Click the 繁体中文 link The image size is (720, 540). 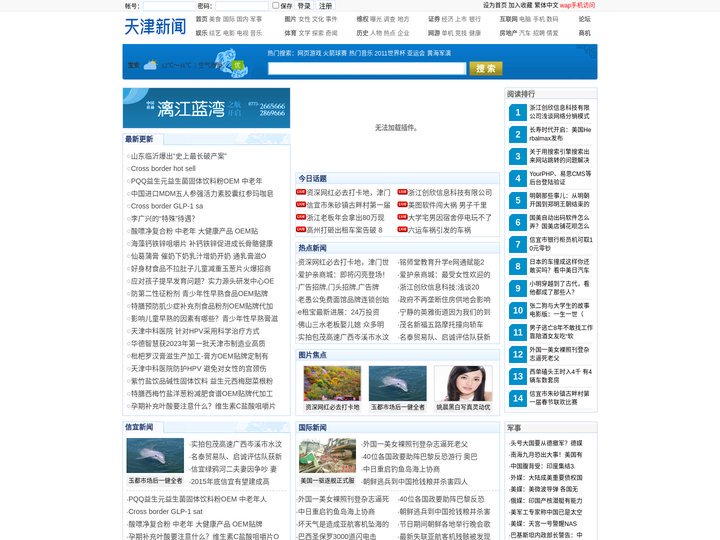click(x=546, y=5)
